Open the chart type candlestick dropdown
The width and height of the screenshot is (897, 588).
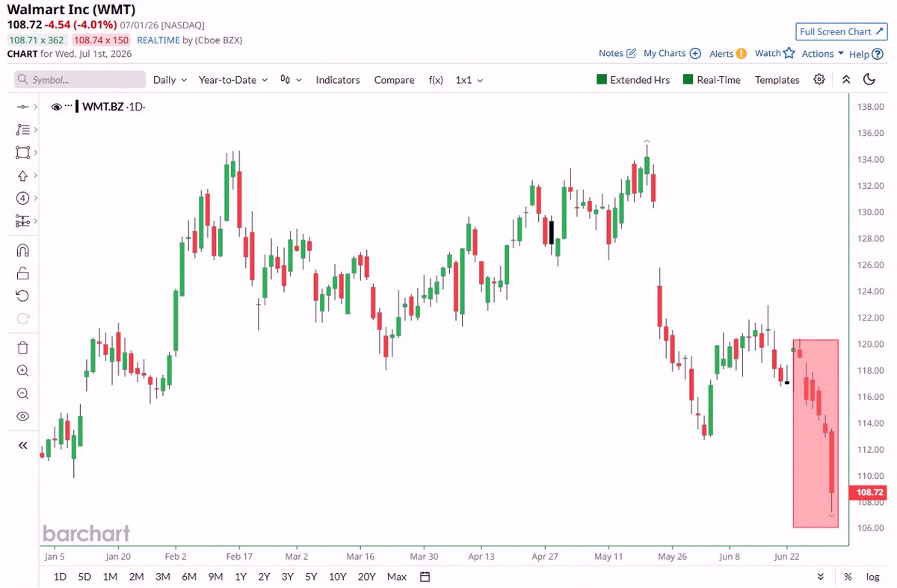(x=291, y=80)
